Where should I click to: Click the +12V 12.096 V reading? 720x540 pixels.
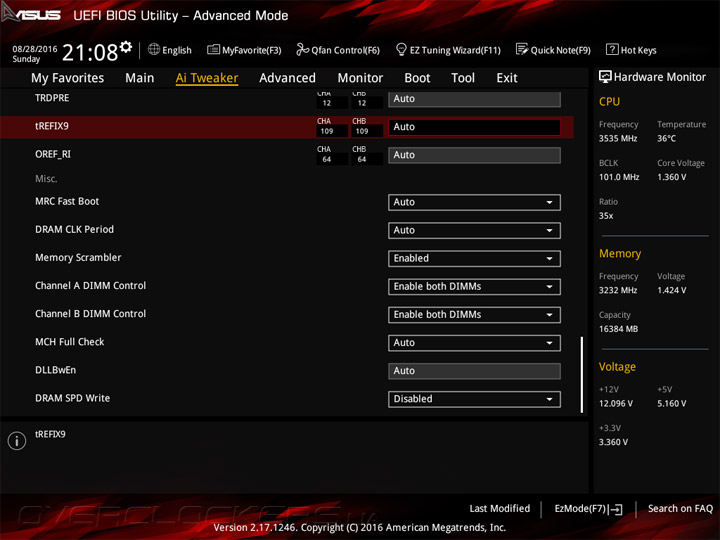click(616, 404)
